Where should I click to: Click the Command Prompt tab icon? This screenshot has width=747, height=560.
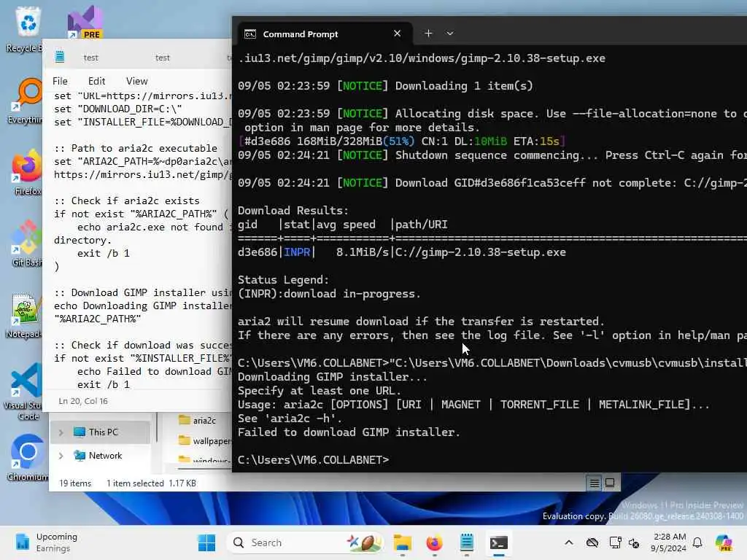coord(250,34)
